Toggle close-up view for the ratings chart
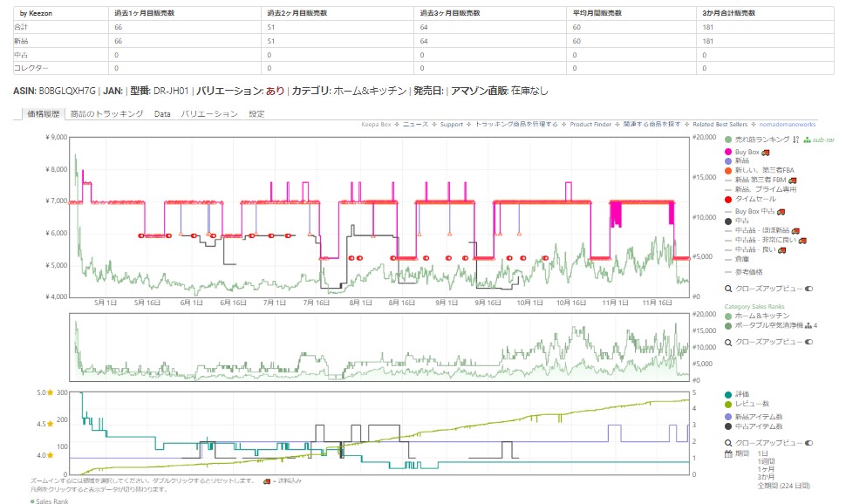 tap(808, 443)
